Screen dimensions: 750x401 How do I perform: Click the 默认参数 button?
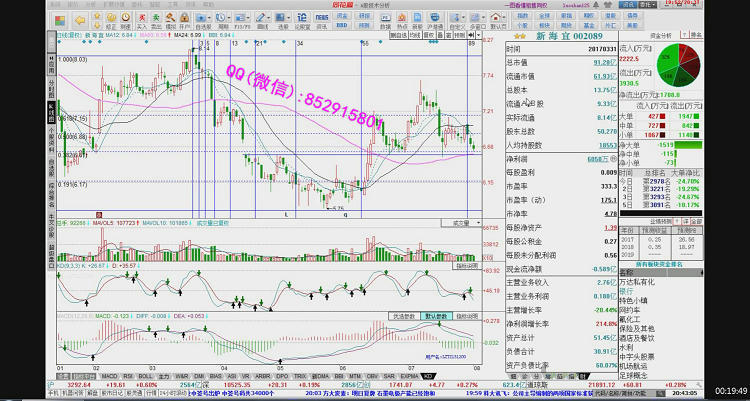point(436,315)
